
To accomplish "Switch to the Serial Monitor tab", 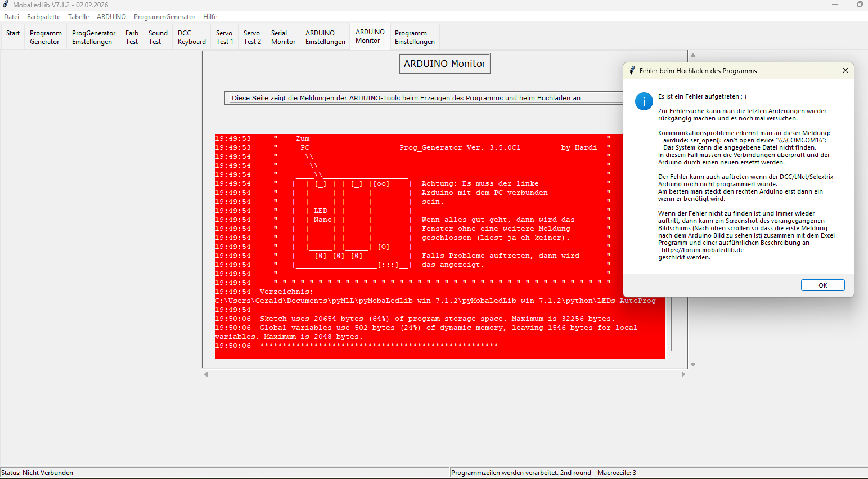I will [x=282, y=37].
